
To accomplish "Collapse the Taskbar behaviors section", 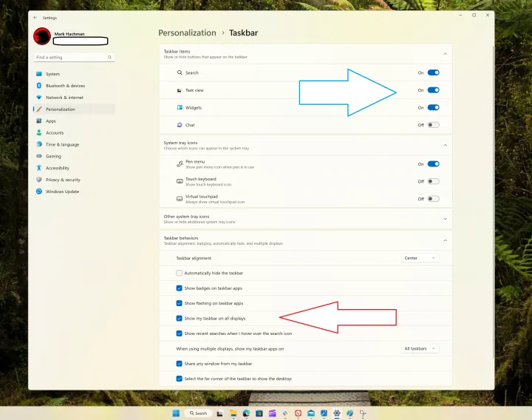I will pos(445,240).
